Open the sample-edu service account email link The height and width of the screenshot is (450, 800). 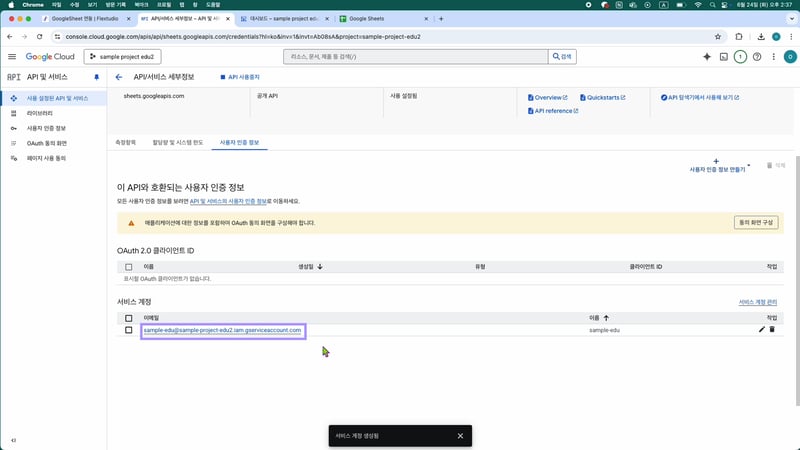point(222,330)
